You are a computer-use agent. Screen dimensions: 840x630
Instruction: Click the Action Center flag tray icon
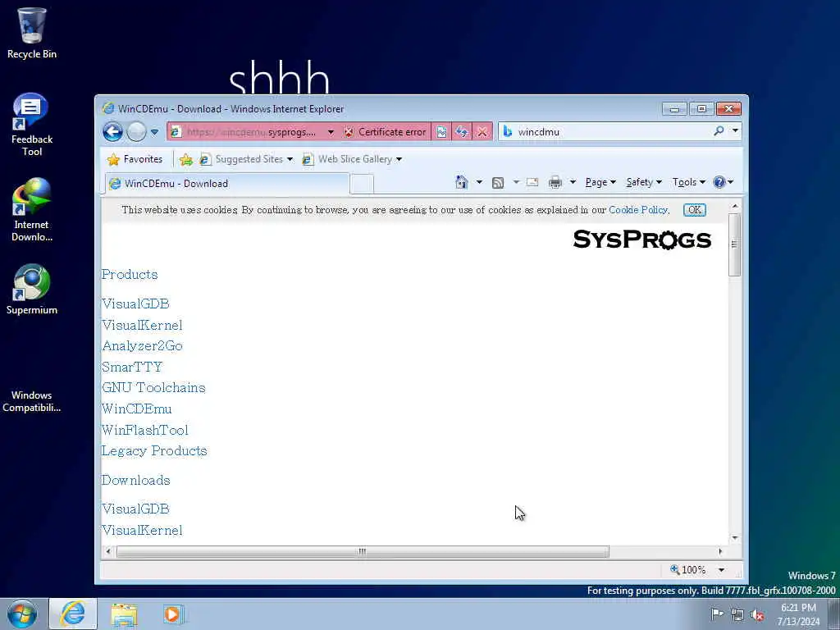pyautogui.click(x=717, y=614)
